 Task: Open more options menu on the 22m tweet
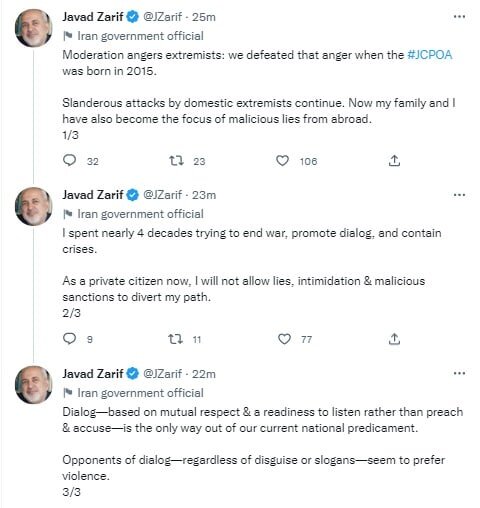[459, 373]
